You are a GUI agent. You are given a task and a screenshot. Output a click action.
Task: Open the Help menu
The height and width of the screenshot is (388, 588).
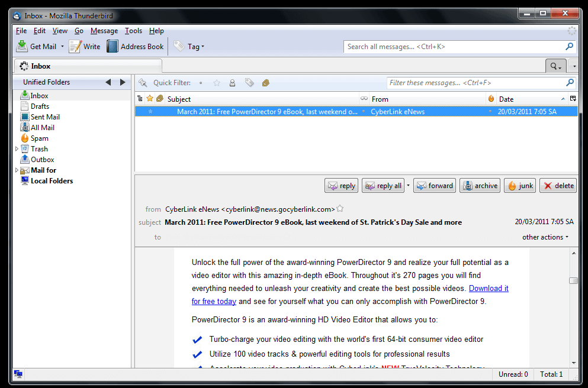156,31
